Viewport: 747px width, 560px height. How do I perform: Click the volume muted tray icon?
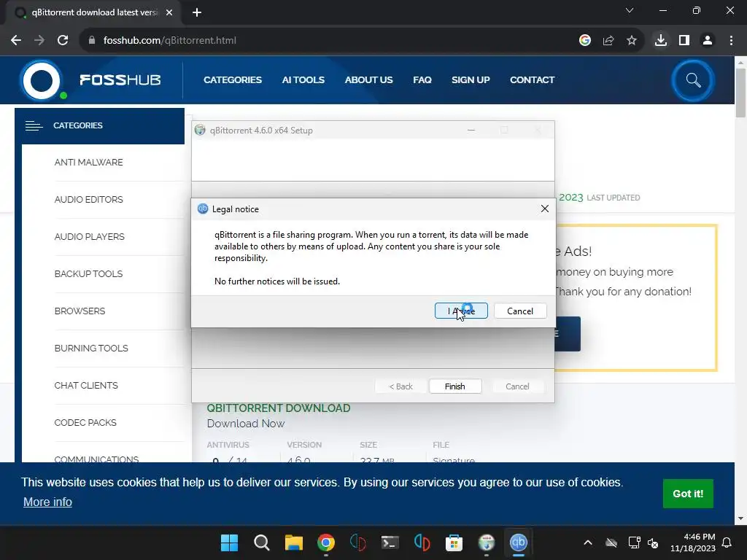point(653,542)
